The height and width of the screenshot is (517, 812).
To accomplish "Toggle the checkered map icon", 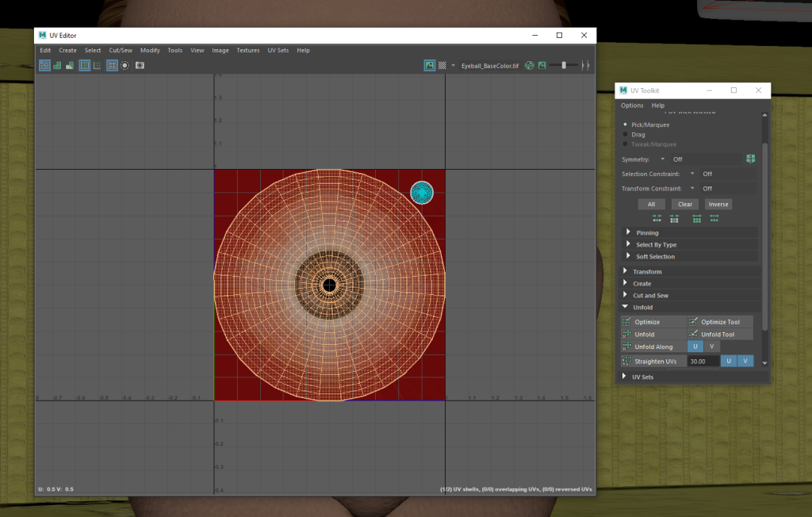I will point(442,65).
